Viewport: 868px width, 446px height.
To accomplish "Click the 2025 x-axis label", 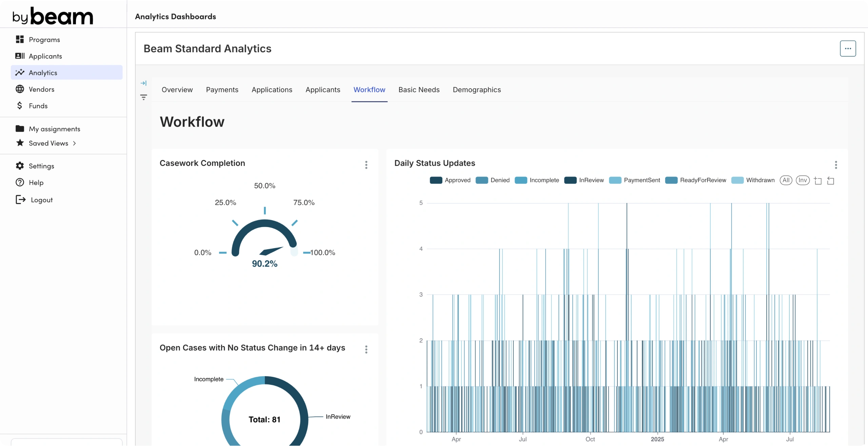I will [x=657, y=439].
